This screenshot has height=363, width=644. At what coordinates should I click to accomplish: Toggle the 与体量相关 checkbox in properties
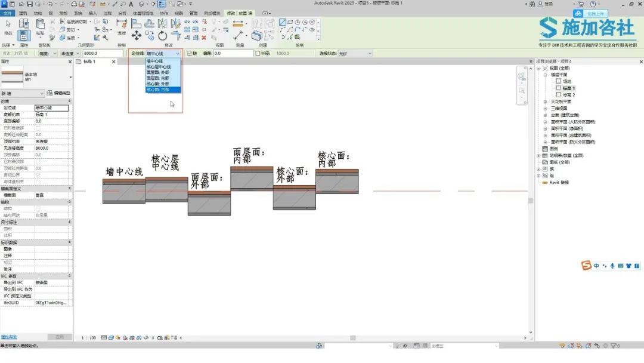pos(38,181)
